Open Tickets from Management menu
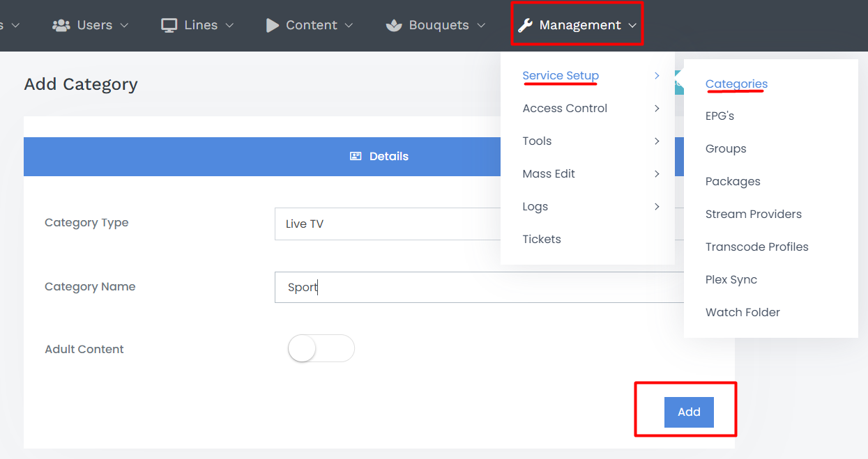The width and height of the screenshot is (868, 459). [x=542, y=239]
